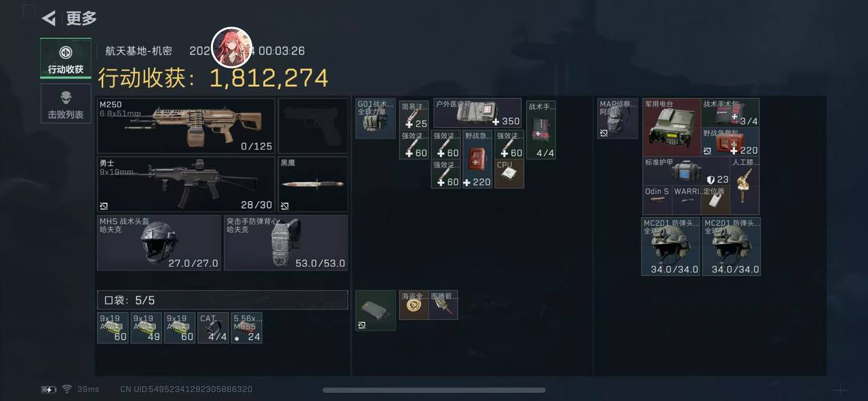Select the 勇士 submachine gun slot

(x=186, y=184)
